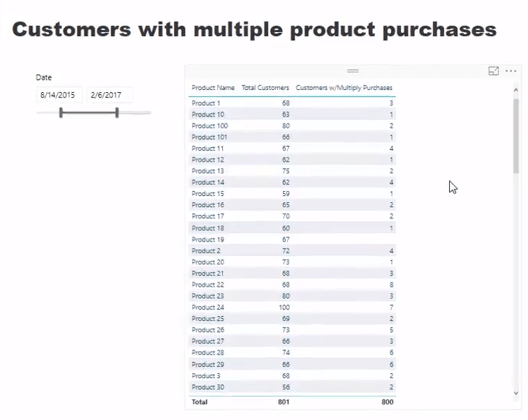Select the Product 24 row
The width and height of the screenshot is (528, 420).
click(x=292, y=308)
